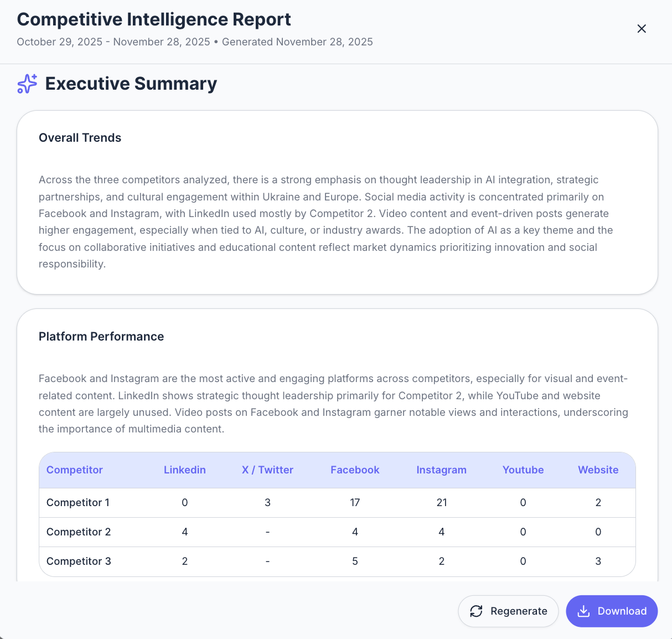The image size is (672, 639).
Task: Select the X / Twitter column header
Action: (x=267, y=470)
